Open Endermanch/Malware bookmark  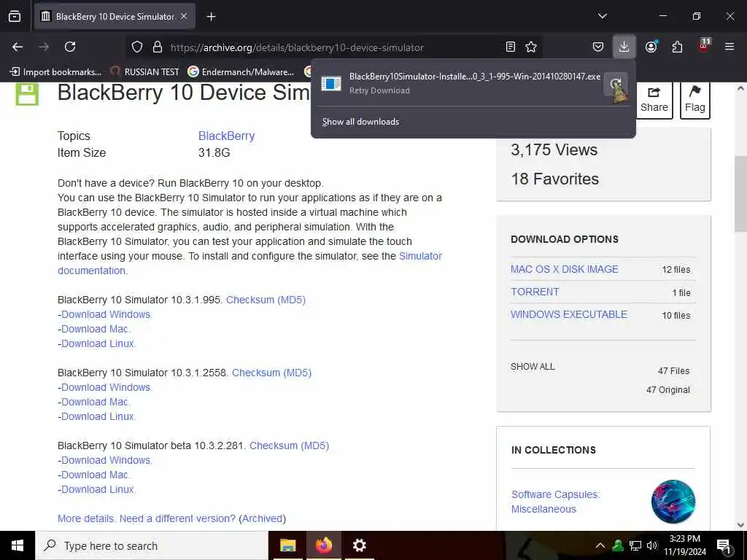point(241,72)
